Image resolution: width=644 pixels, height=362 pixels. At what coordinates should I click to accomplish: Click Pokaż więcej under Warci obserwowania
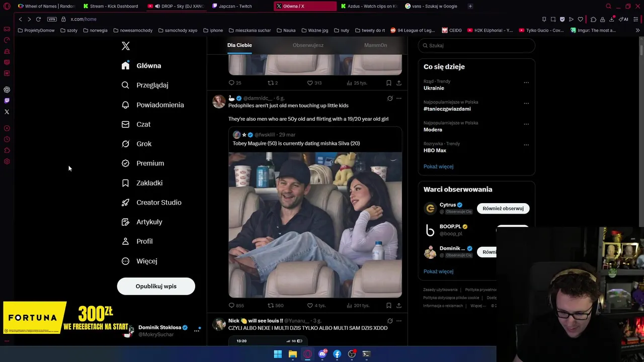438,271
